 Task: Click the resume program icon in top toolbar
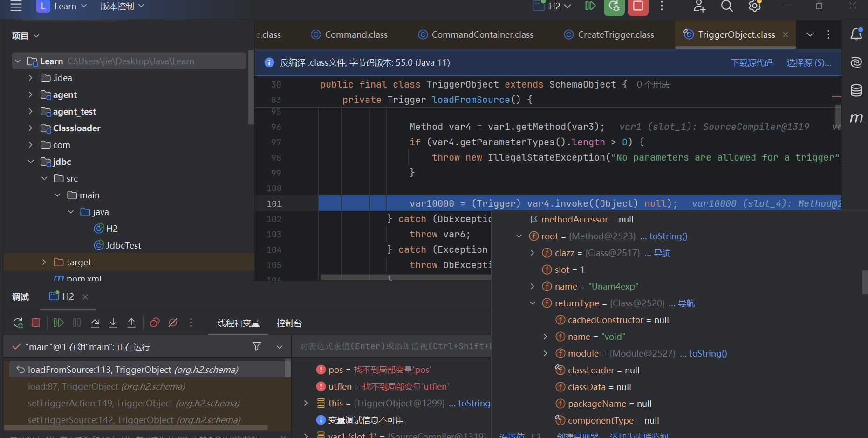tap(590, 6)
